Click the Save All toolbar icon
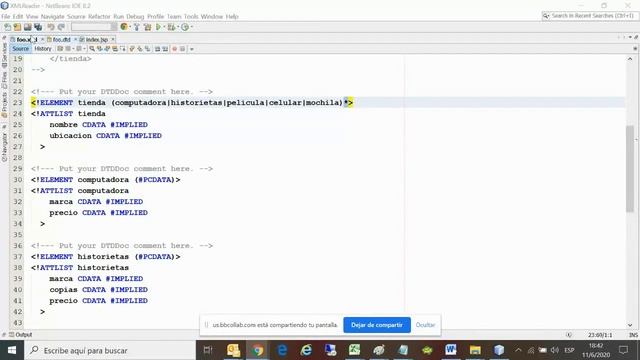640x360 pixels. 38,27
